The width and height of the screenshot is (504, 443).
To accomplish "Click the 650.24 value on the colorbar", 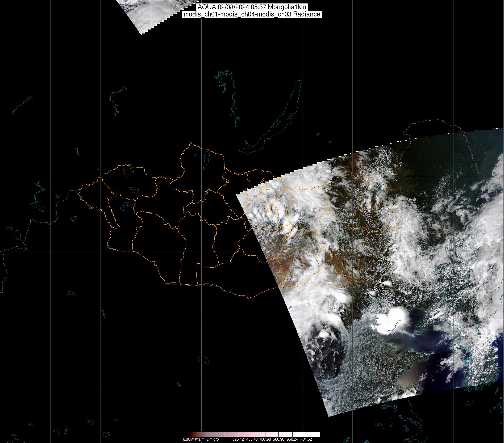I will pyautogui.click(x=293, y=440).
